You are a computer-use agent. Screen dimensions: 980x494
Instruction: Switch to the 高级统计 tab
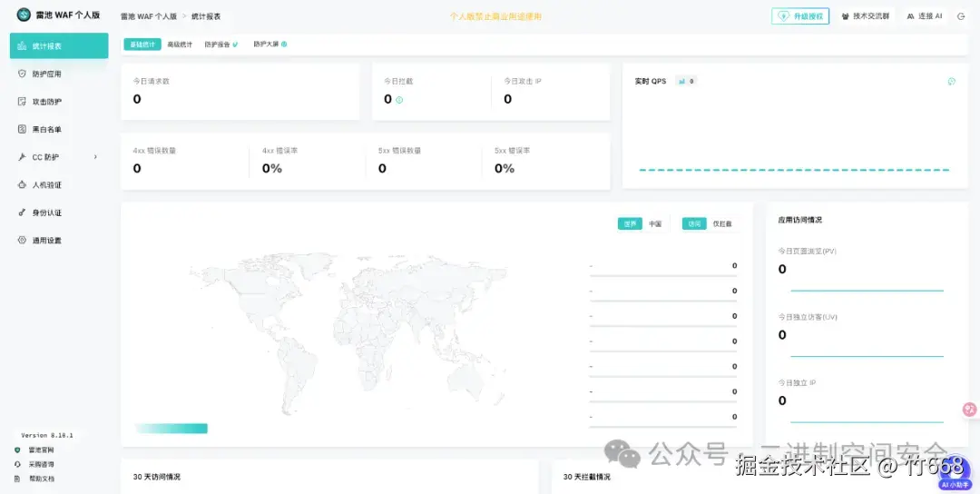point(180,44)
